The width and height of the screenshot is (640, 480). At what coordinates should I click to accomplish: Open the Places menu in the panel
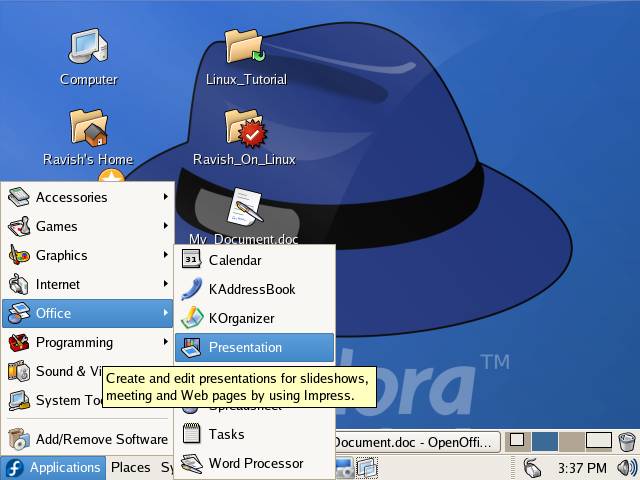[130, 467]
